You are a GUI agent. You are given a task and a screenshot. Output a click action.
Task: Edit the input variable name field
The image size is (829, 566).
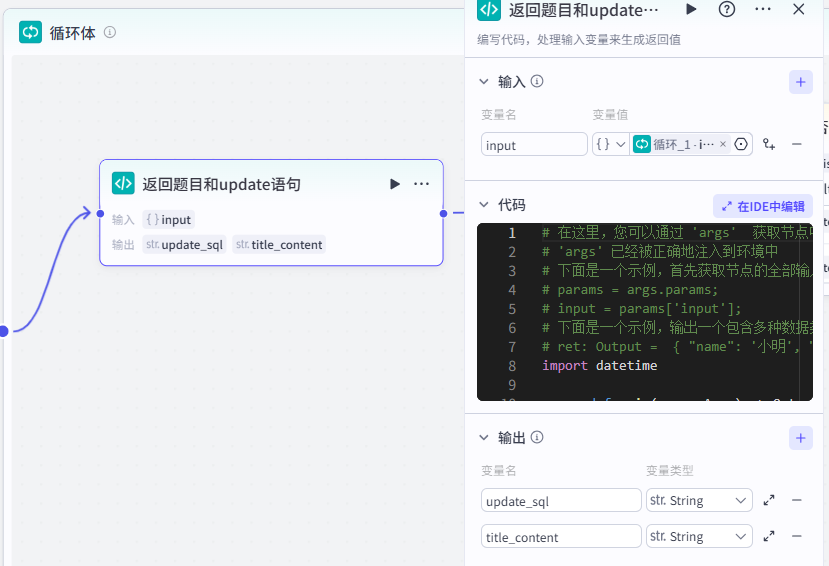pos(534,144)
